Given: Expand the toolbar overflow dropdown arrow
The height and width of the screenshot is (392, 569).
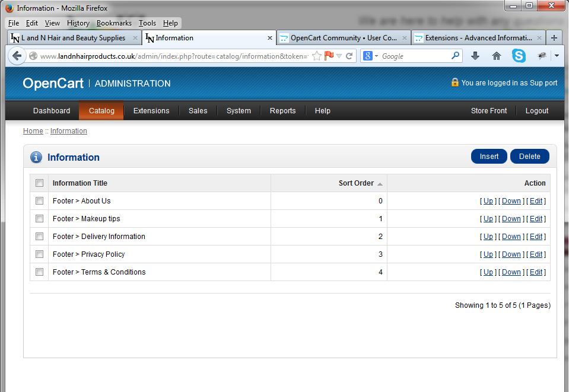Looking at the screenshot, I should pos(557,56).
